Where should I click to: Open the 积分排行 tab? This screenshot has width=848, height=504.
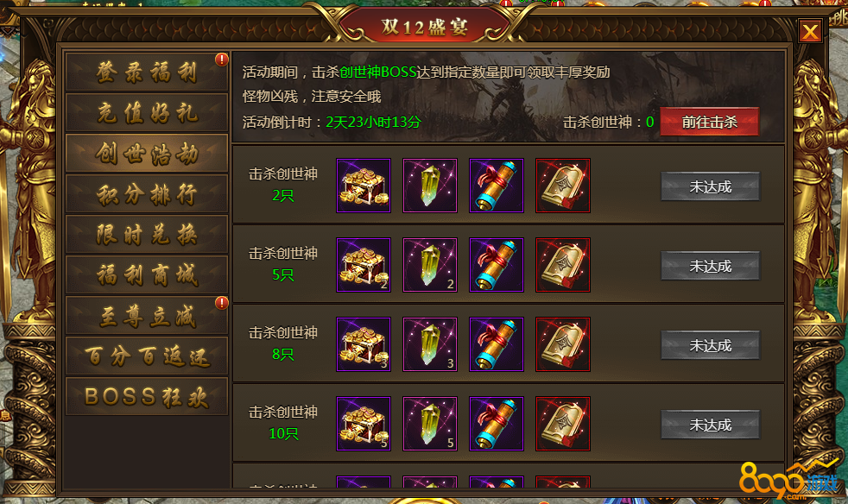[147, 193]
